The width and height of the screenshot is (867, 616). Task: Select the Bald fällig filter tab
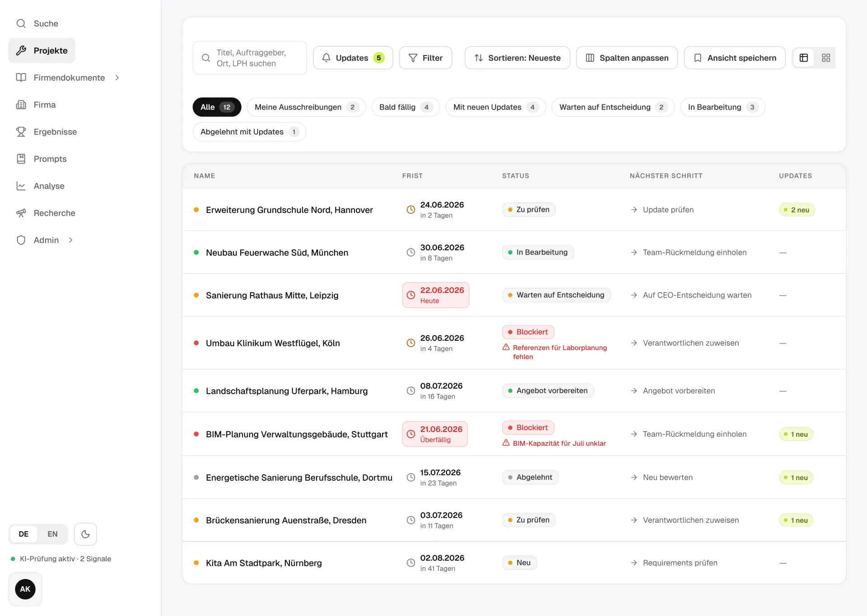pos(406,107)
